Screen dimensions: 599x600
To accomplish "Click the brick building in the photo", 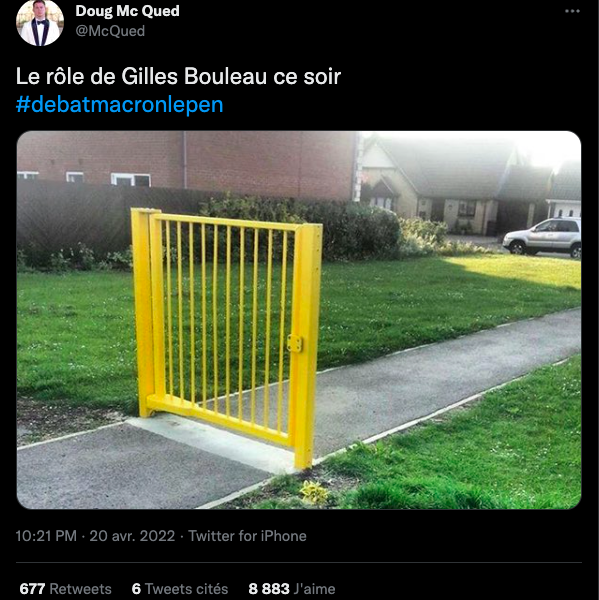I will pos(188,165).
